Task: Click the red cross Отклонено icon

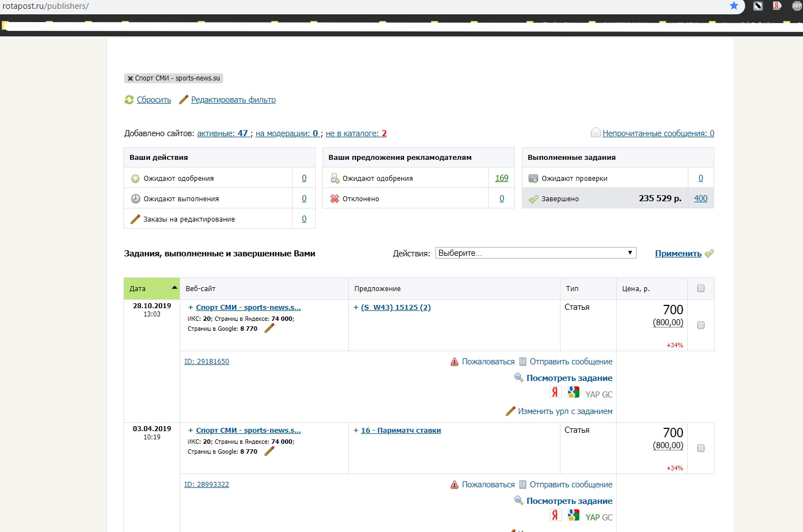Action: (335, 198)
